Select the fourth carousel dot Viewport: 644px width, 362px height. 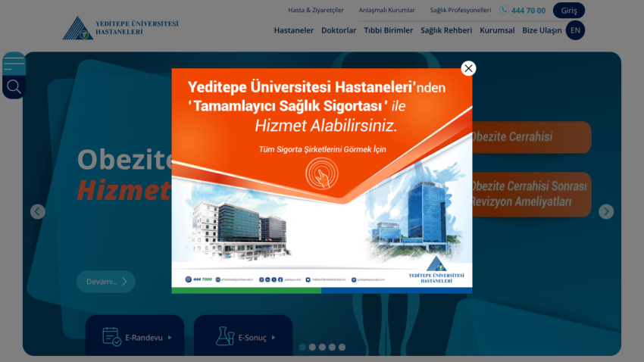click(332, 347)
